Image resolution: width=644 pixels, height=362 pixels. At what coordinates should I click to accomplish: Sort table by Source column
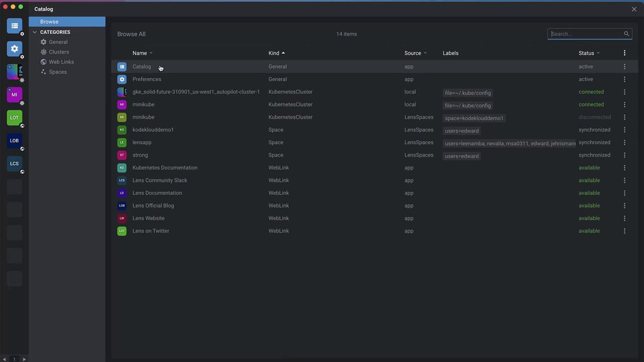click(x=416, y=53)
